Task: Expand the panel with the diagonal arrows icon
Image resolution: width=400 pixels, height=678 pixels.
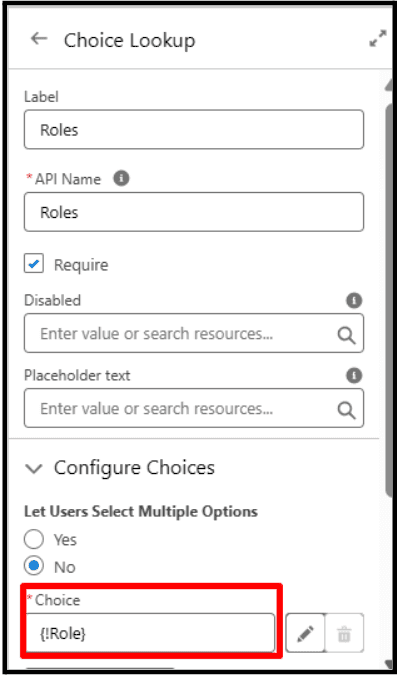Action: tap(378, 38)
